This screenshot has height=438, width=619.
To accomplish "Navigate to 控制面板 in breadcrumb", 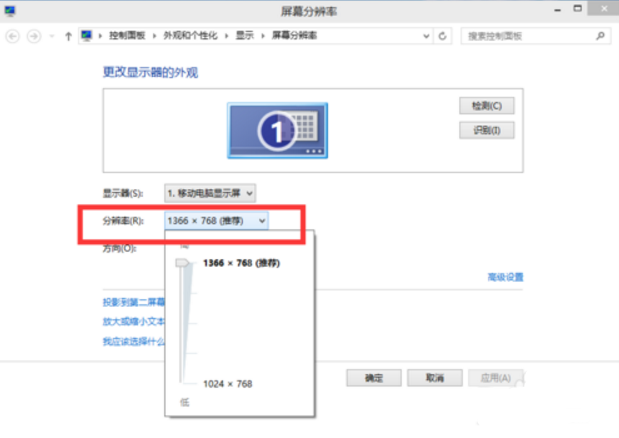I will [126, 36].
